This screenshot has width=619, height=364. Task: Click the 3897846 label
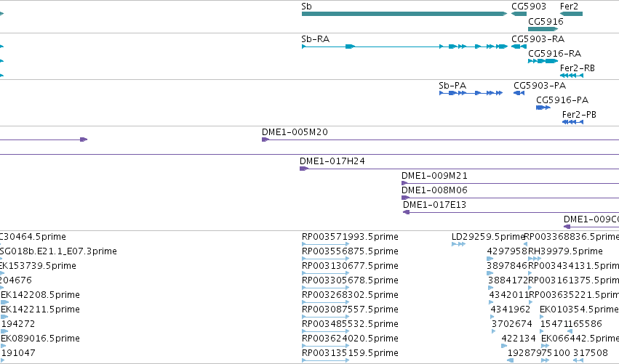507,266
